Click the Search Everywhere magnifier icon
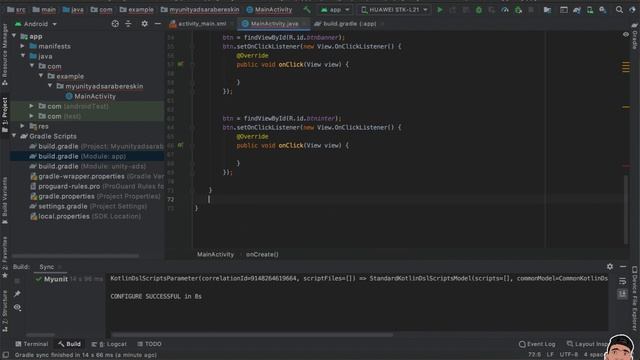 [x=619, y=9]
